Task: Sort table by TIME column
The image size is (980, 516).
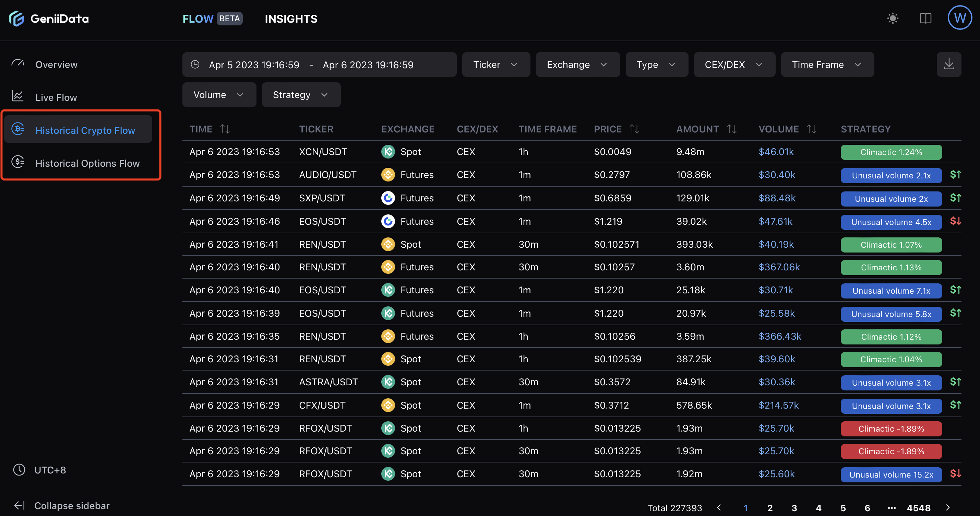Action: [x=225, y=129]
